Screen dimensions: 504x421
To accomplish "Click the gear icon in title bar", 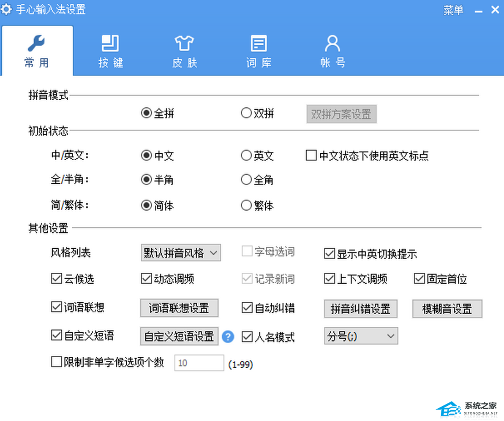I will coord(6,9).
